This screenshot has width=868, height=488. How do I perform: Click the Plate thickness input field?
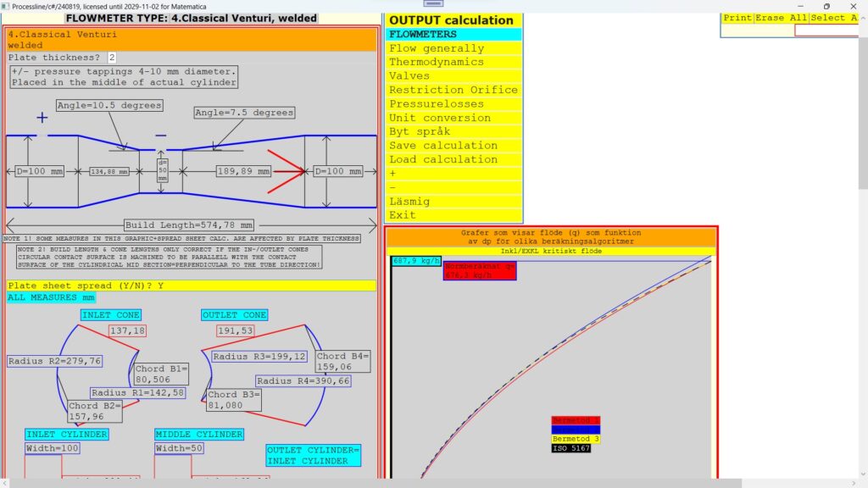point(112,58)
